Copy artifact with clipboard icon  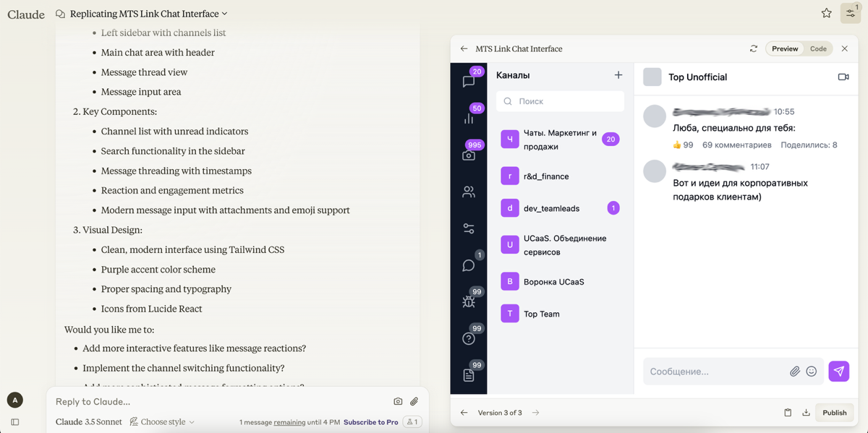pos(788,413)
